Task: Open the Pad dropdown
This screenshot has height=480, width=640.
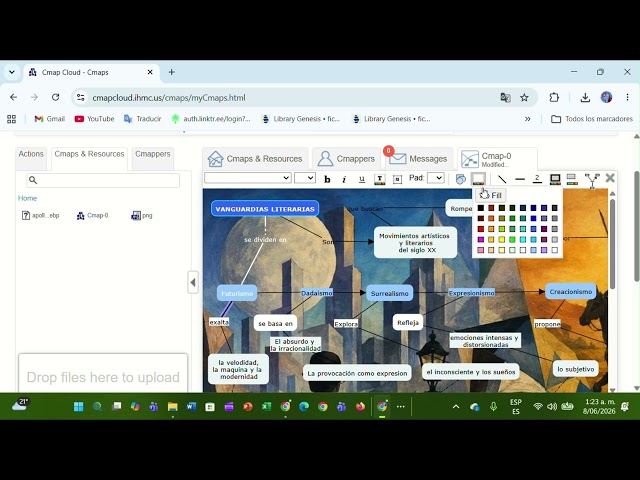Action: tap(436, 178)
